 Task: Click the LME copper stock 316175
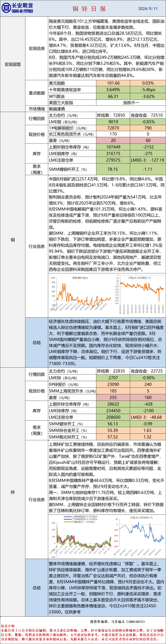113,154
